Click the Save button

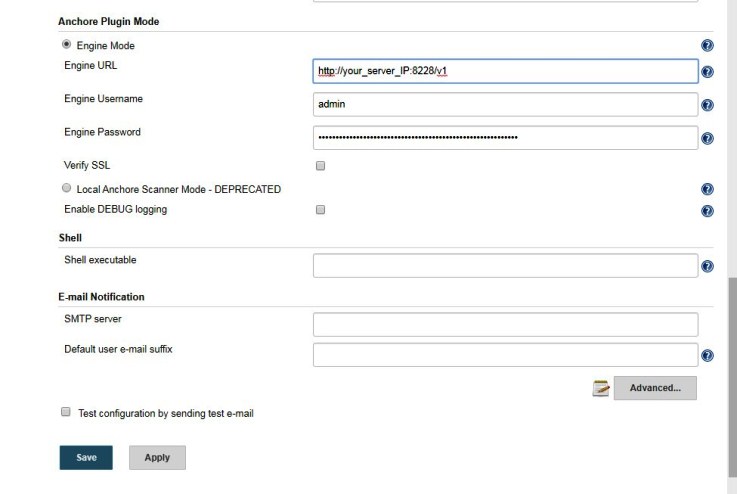86,457
